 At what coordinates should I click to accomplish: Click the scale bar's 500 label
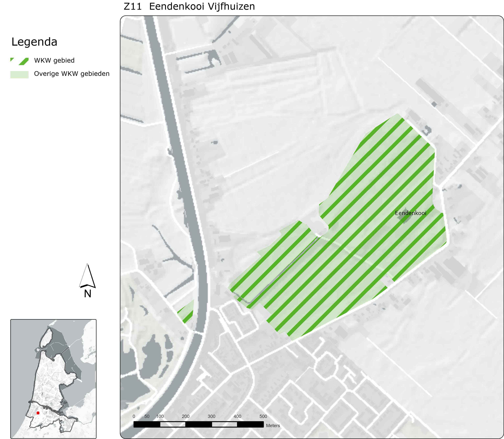point(263,416)
